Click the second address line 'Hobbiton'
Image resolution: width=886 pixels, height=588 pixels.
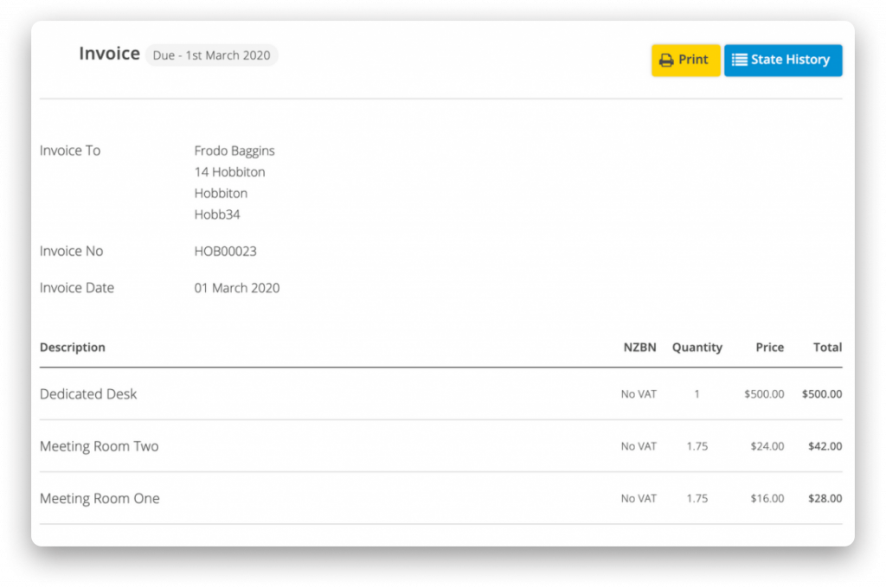(x=221, y=193)
